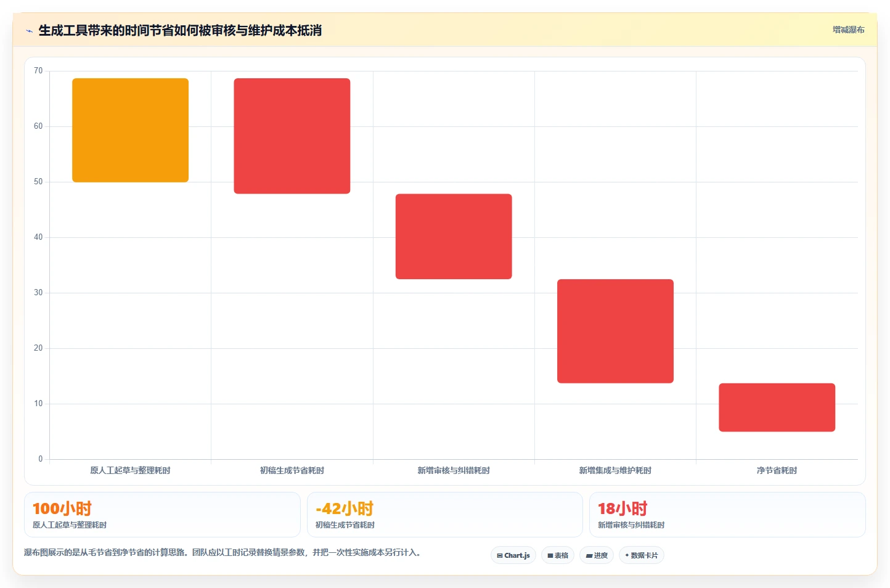This screenshot has height=588, width=890.
Task: Click the footnote starting 瀑布图展示的是
Action: point(222,552)
